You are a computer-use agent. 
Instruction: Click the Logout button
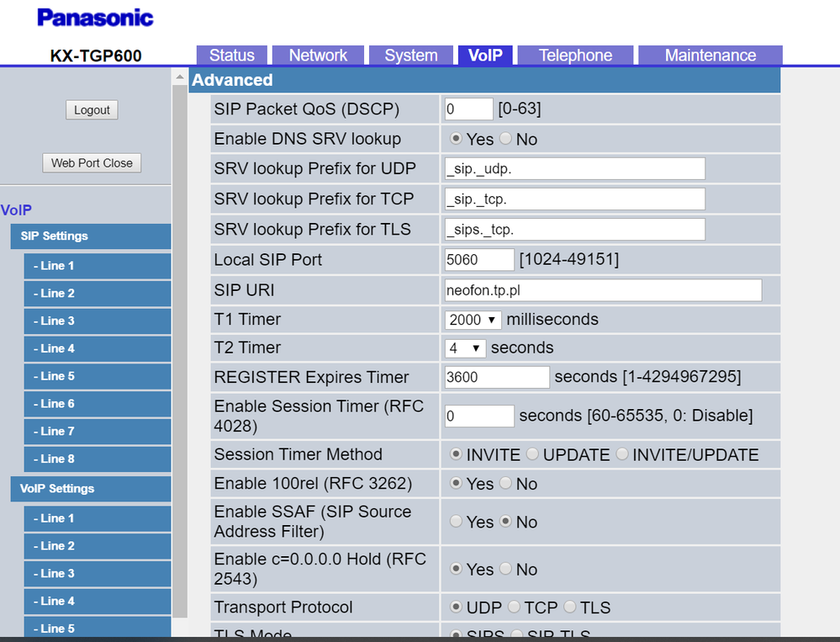(92, 110)
